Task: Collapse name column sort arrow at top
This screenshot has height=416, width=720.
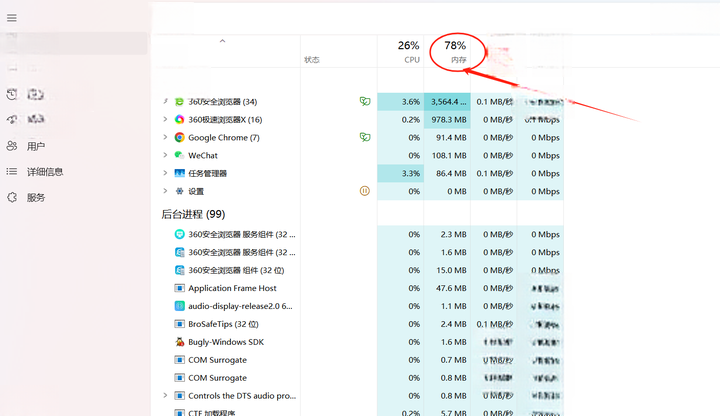Action: [x=222, y=41]
